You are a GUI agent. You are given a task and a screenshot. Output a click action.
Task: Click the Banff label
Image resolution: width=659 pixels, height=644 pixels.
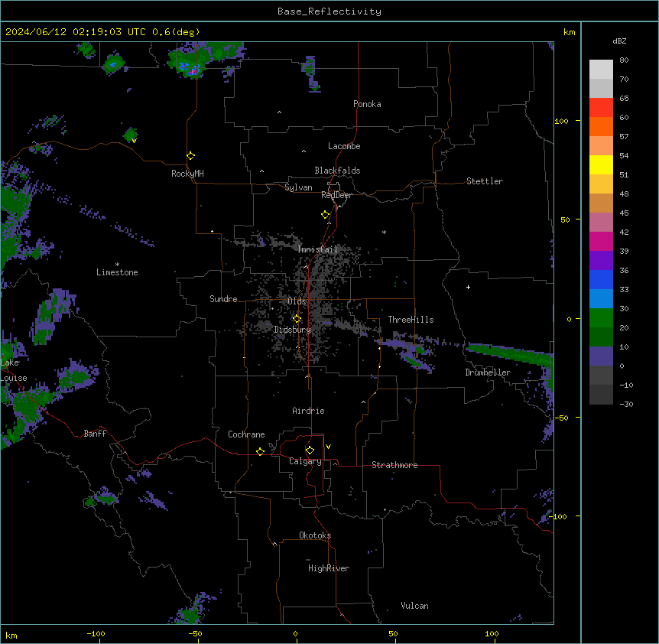(x=95, y=434)
